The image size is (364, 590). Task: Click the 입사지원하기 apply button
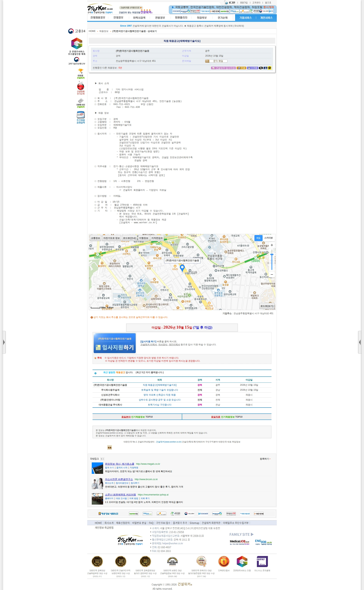115,343
